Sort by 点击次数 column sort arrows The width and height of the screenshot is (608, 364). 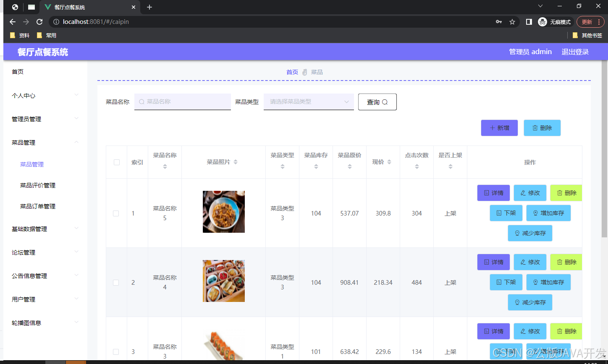point(417,166)
